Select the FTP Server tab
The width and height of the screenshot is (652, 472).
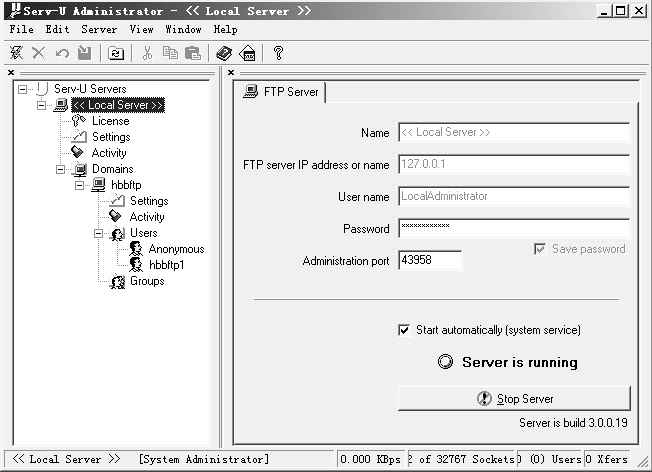tap(282, 92)
